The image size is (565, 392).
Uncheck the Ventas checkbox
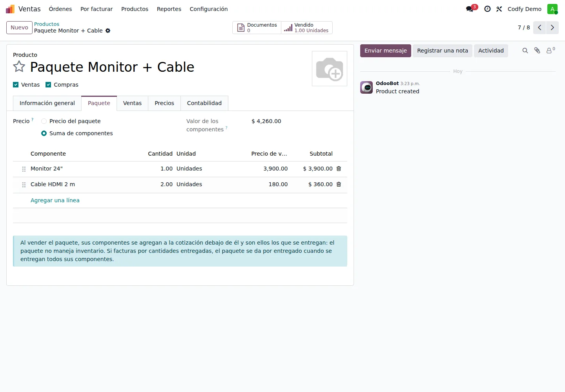[x=16, y=85]
